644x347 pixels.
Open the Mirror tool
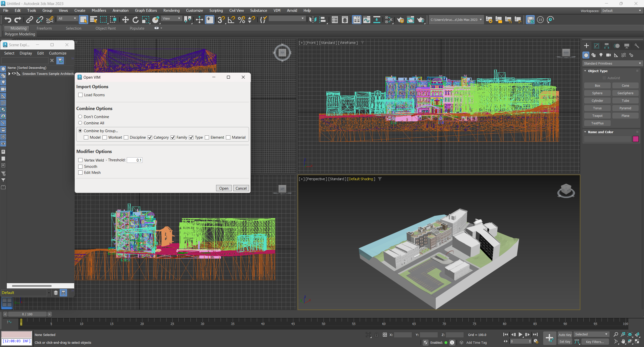point(313,20)
